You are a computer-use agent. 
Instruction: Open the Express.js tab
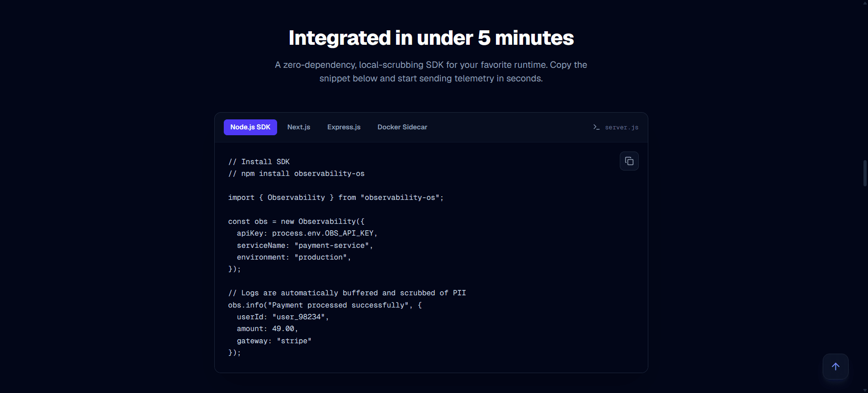[x=344, y=127]
